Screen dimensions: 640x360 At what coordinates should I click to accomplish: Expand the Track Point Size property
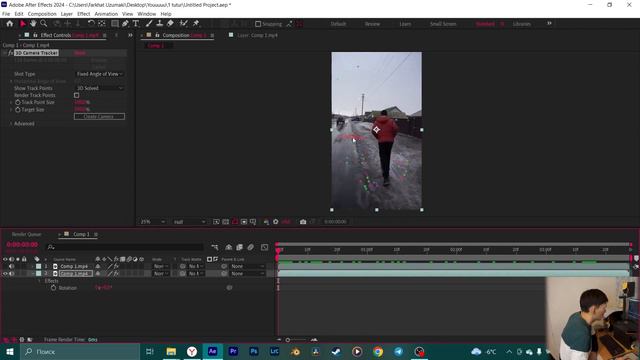click(x=11, y=102)
